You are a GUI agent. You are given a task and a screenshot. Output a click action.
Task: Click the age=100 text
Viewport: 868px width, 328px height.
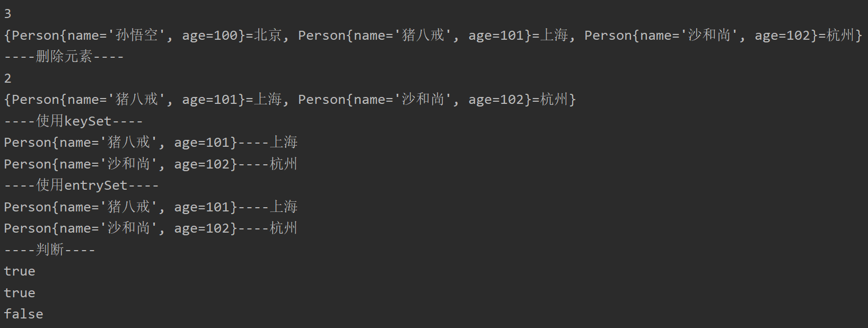pyautogui.click(x=210, y=36)
